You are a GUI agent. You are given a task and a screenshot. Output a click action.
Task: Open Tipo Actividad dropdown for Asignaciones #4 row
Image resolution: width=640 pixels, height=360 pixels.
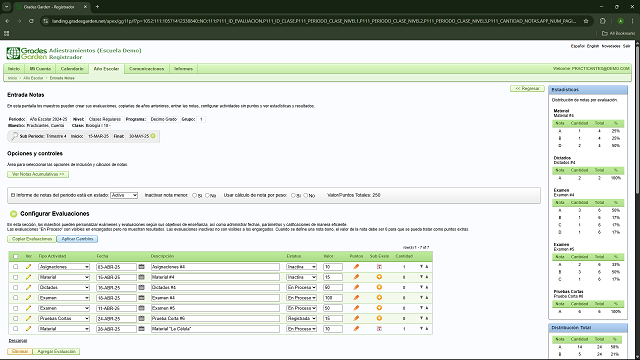pyautogui.click(x=64, y=267)
